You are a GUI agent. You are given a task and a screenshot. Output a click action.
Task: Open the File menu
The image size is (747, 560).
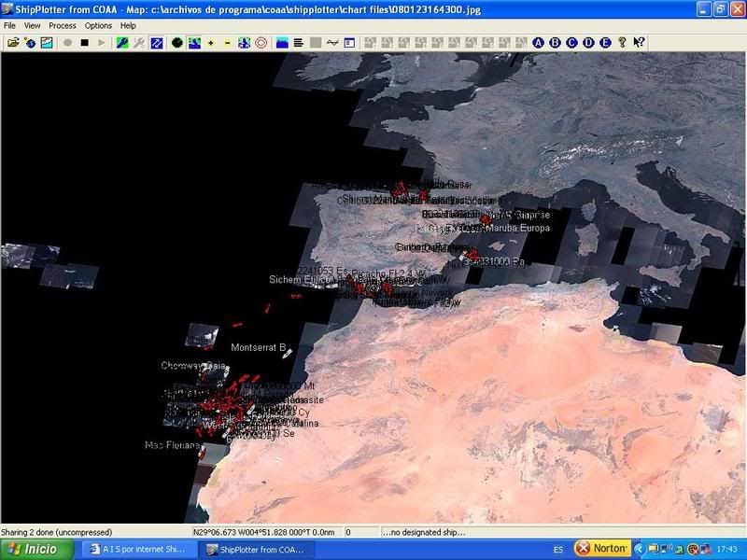coord(9,25)
